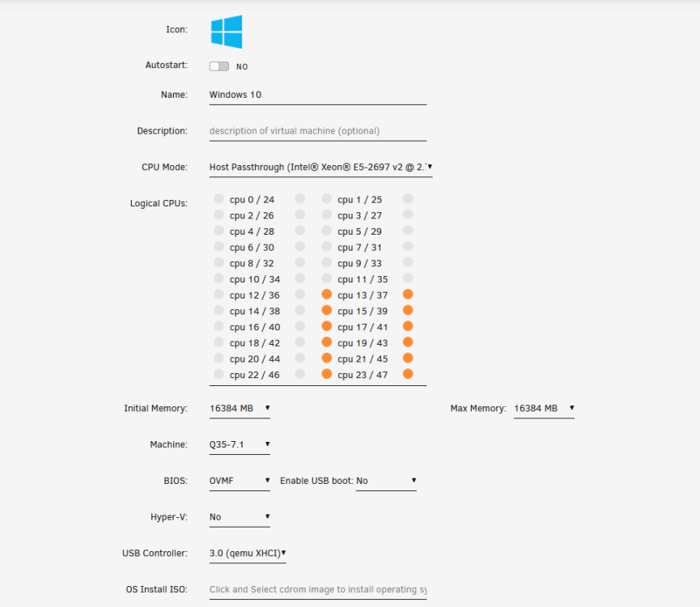Screen dimensions: 700x607
Task: Click the 'CPU Mode:' label
Action: point(164,168)
